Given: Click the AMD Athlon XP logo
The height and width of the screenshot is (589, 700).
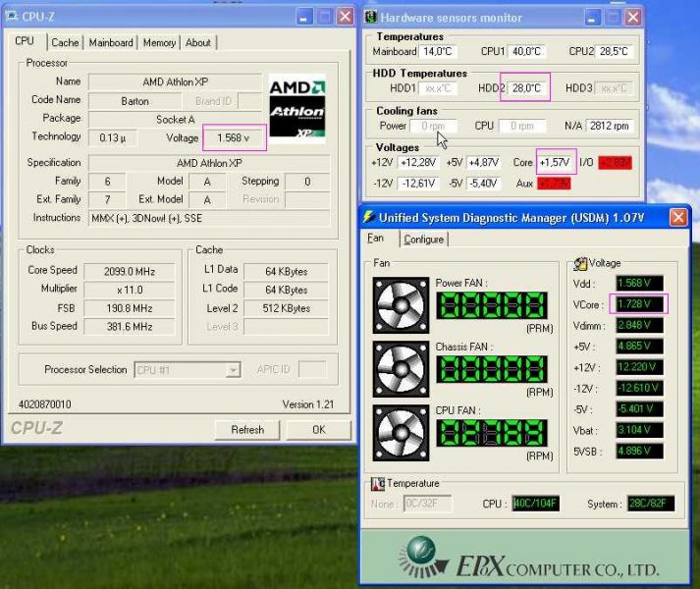Looking at the screenshot, I should click(297, 109).
